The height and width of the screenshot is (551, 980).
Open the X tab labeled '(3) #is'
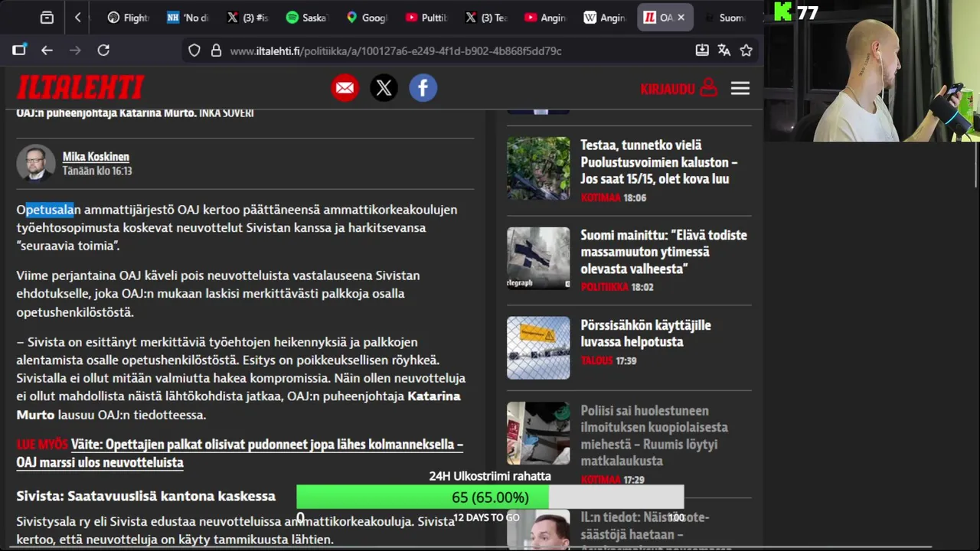pyautogui.click(x=247, y=18)
